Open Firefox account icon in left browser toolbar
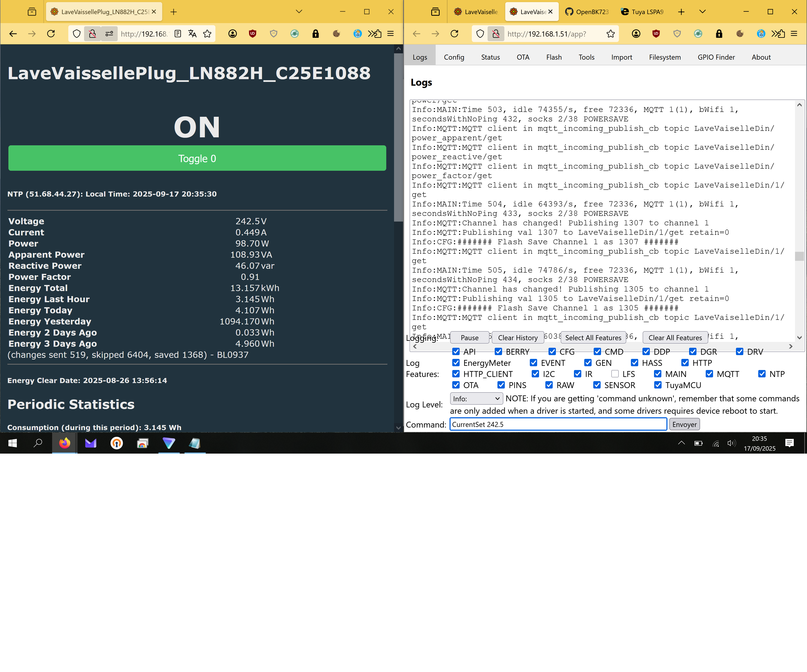Image resolution: width=807 pixels, height=672 pixels. 232,34
